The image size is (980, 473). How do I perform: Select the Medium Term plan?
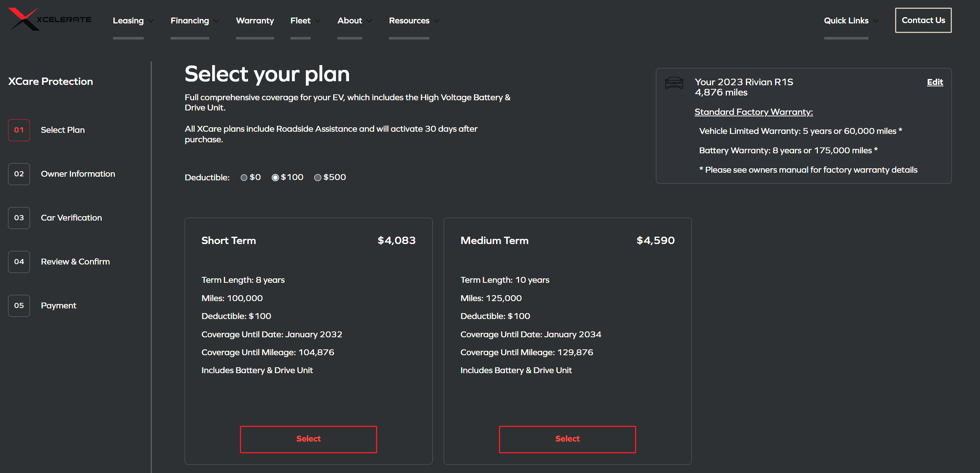click(567, 439)
